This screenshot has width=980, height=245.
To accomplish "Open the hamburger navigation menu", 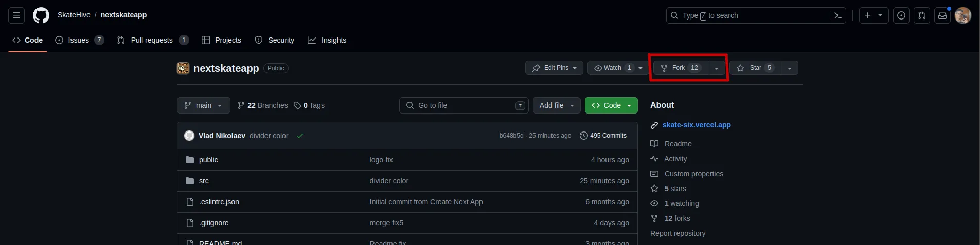I will tap(16, 15).
